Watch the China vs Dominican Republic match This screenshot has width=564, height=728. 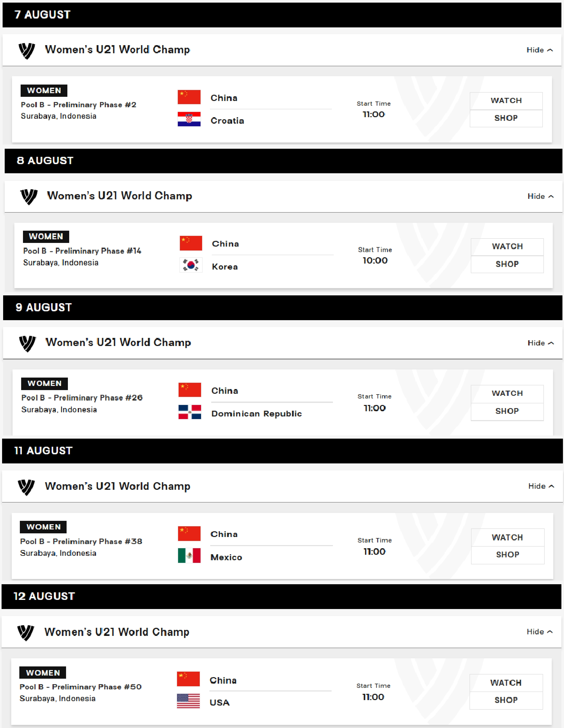(507, 394)
